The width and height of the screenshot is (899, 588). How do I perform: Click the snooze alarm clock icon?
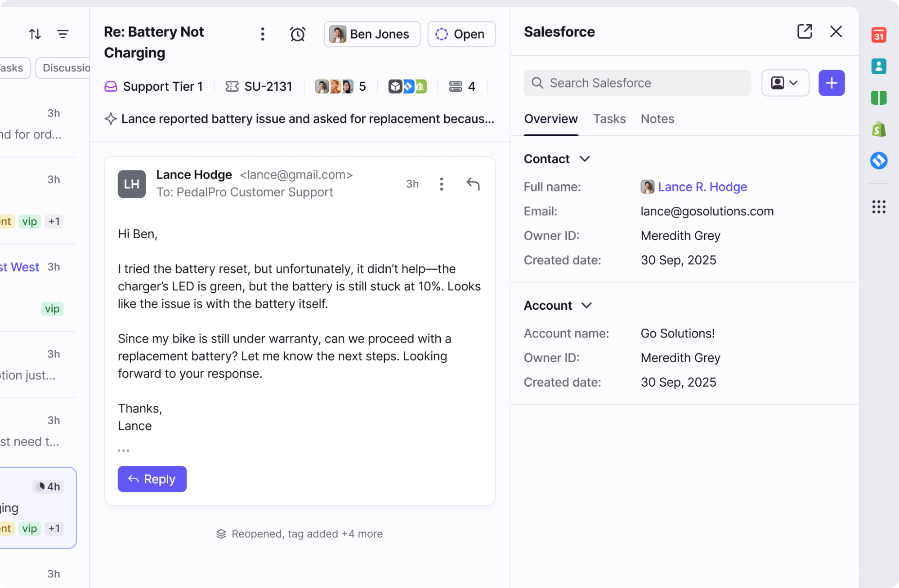point(297,34)
